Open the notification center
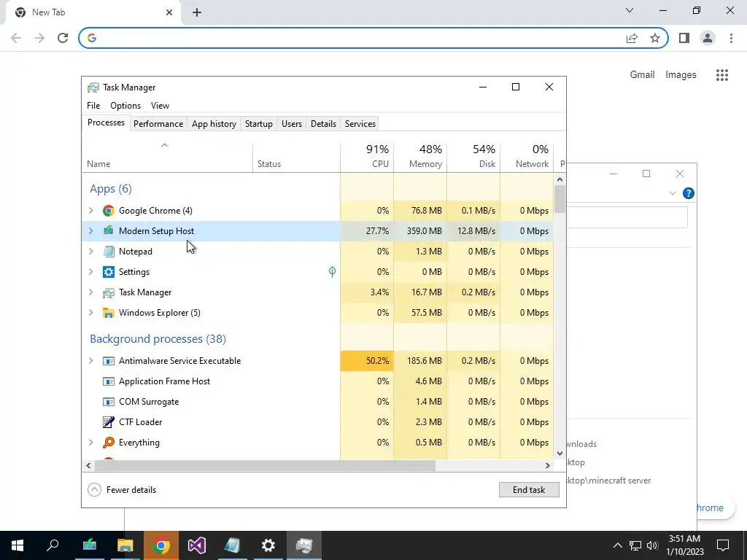This screenshot has width=747, height=560. click(x=723, y=545)
